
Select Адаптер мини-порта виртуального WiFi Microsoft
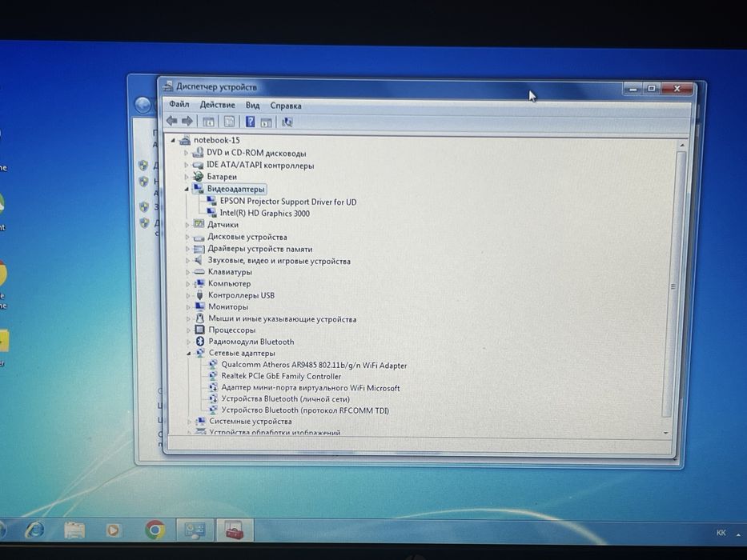[311, 388]
